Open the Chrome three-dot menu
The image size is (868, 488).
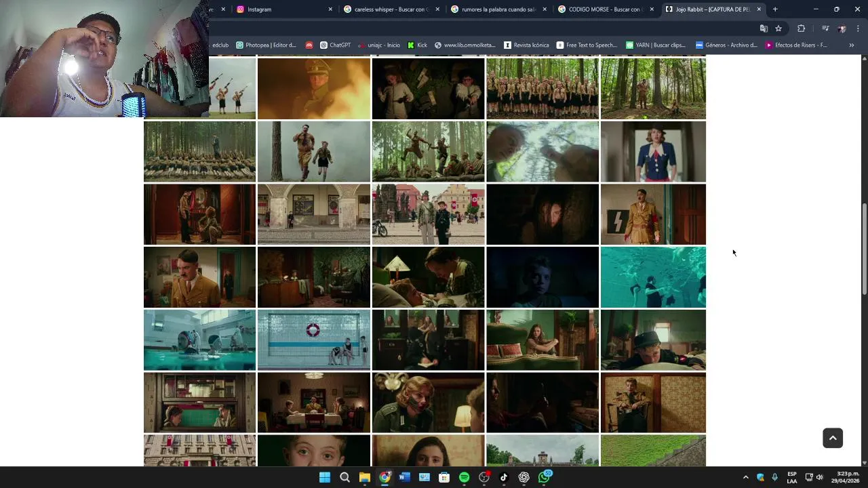click(x=858, y=28)
